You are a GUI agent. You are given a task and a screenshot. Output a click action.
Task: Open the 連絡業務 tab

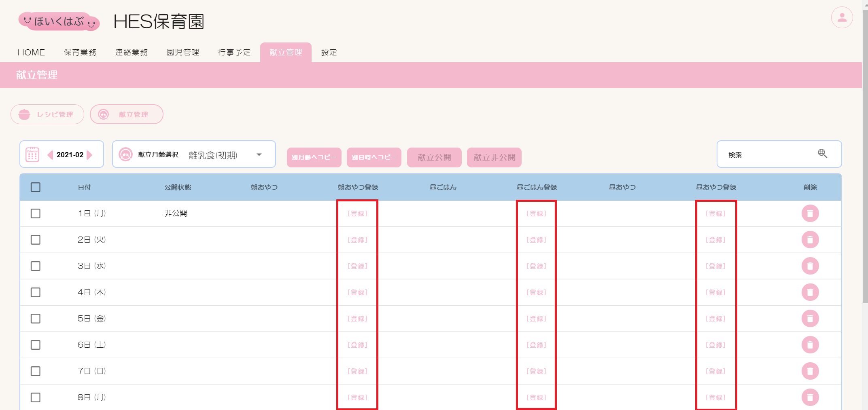coord(132,53)
